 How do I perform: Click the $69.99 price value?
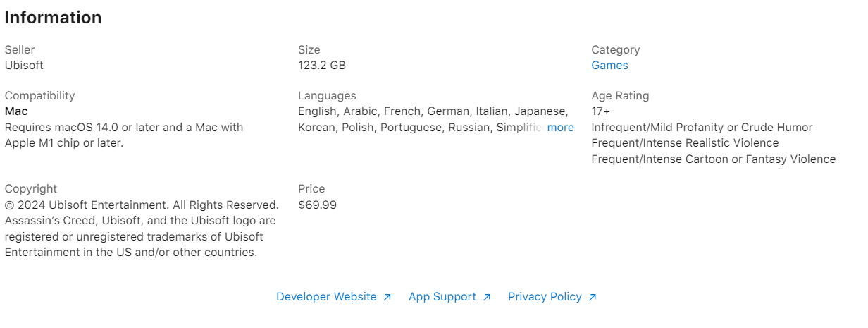317,205
